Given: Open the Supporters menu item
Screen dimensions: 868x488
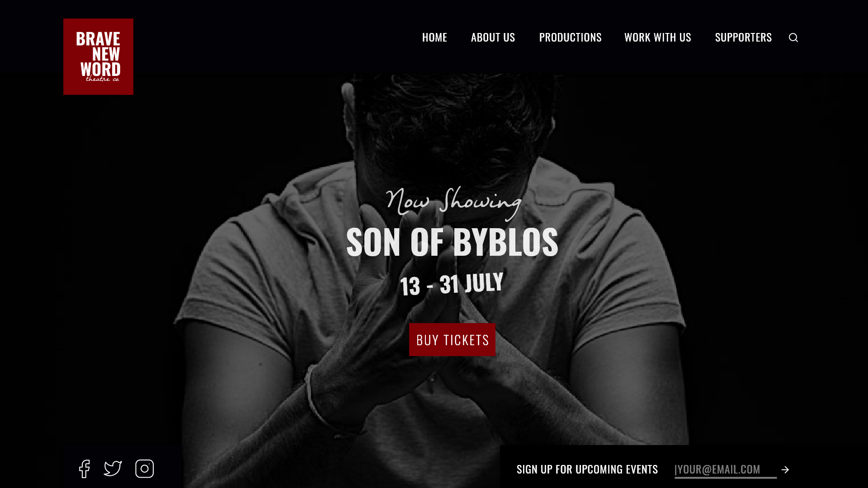Looking at the screenshot, I should click(x=743, y=37).
